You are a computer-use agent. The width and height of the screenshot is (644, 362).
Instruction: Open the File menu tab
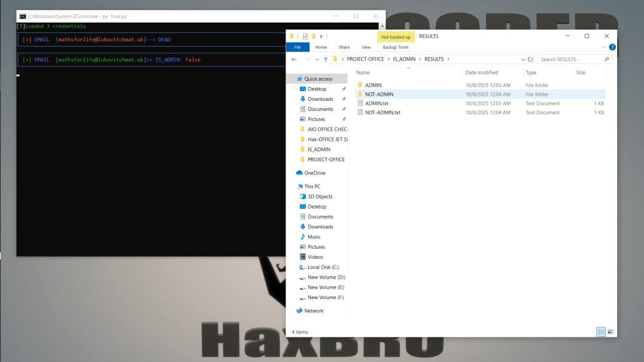(297, 47)
